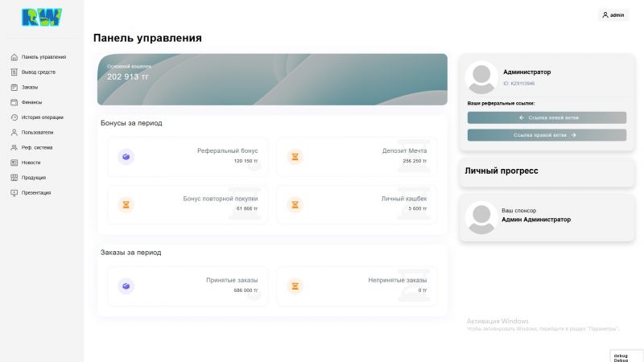Click the Панель управления sidebar icon
The height and width of the screenshot is (362, 644).
tap(14, 57)
